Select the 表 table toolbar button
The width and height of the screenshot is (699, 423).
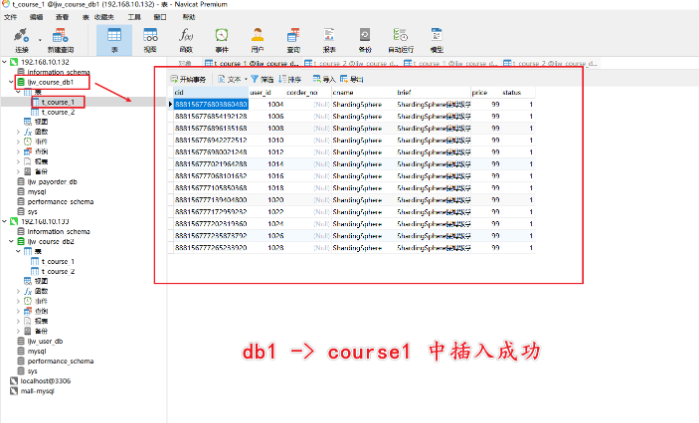(114, 40)
